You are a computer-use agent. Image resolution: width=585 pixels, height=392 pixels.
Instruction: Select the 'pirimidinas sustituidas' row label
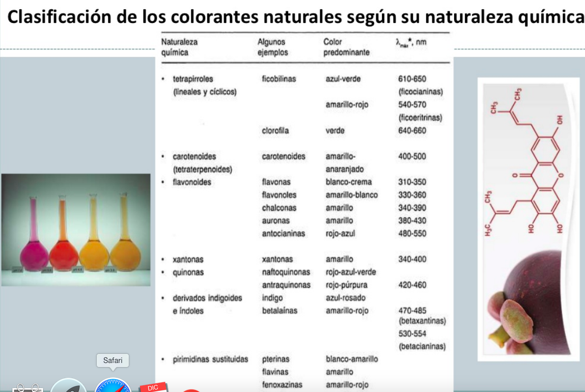[210, 359]
